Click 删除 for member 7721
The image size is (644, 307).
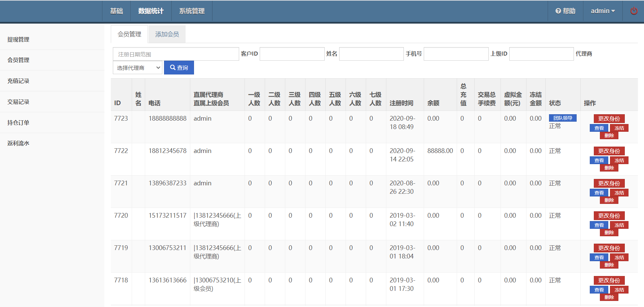coord(609,200)
